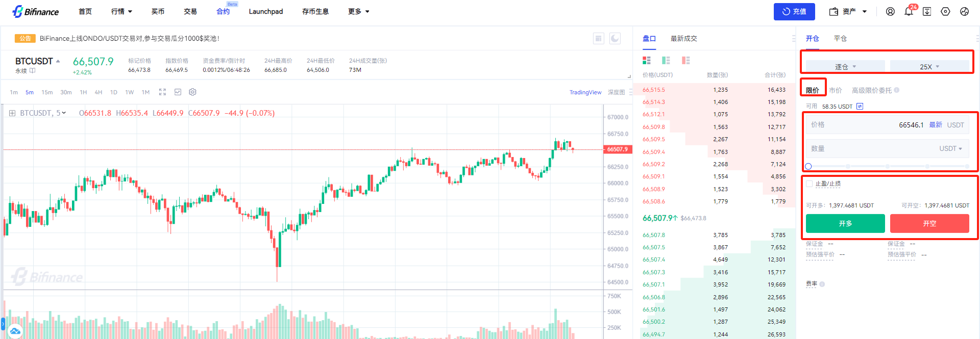Click the chart indicators icon
980x339 pixels.
tap(178, 92)
